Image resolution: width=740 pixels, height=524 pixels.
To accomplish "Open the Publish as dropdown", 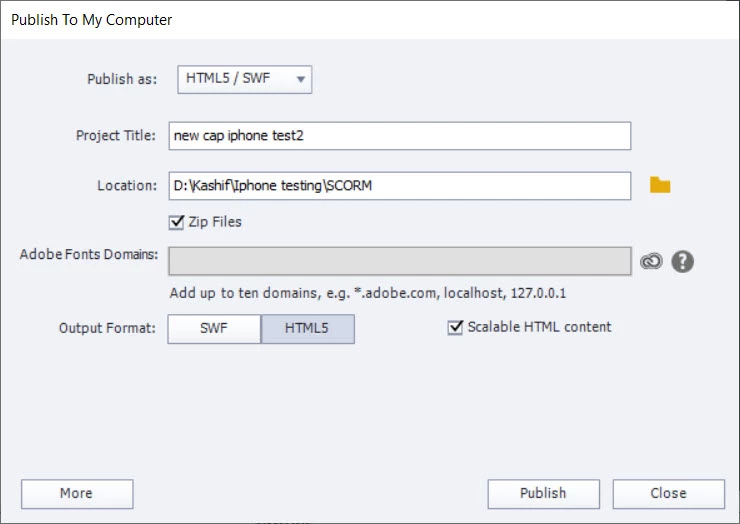I will [244, 79].
